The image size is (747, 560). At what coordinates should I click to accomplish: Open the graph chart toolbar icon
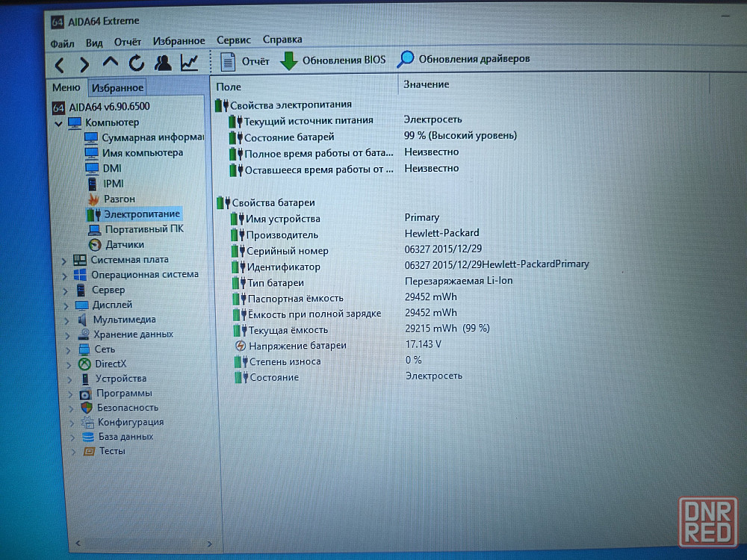(x=189, y=63)
